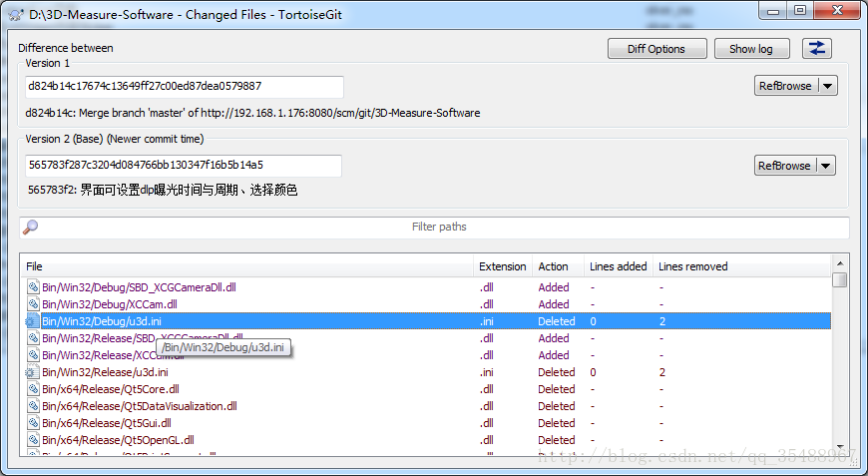868x476 pixels.
Task: Open Version 1 RefBrowse dropdown arrow
Action: coord(827,86)
